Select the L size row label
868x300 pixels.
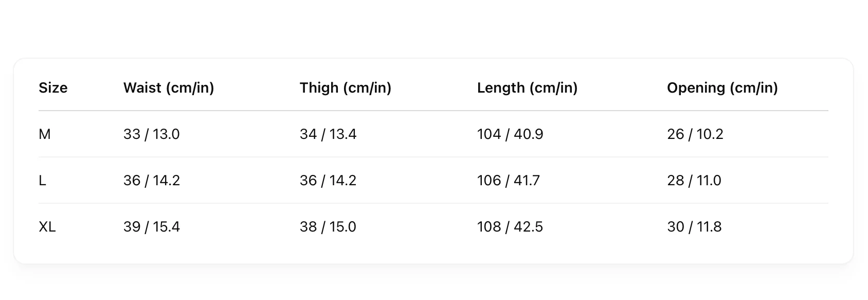(x=43, y=181)
